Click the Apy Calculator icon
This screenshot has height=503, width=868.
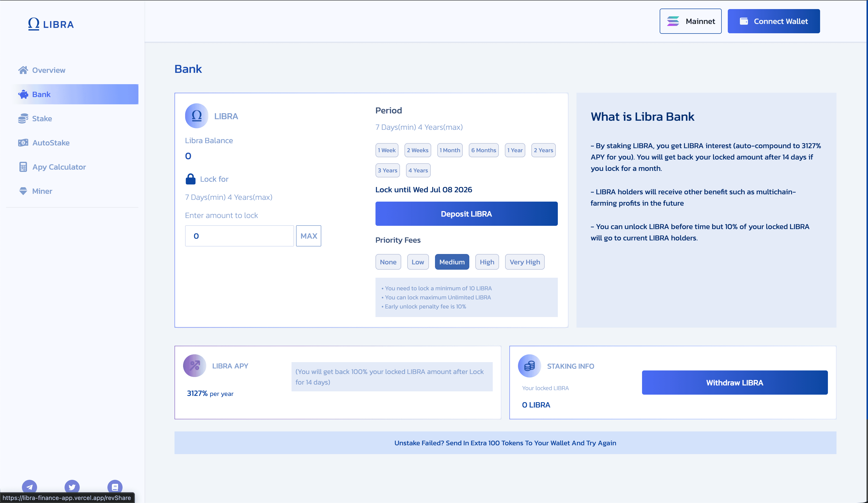coord(23,167)
